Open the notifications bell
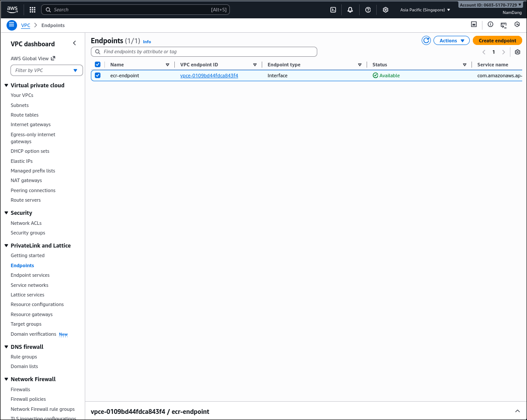527x420 pixels. pyautogui.click(x=350, y=9)
